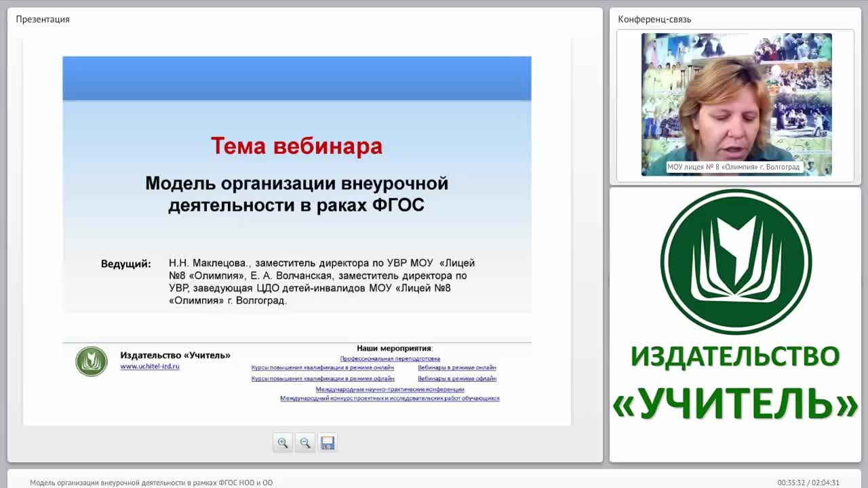Open the Вебинары в режиме офлайн link

[x=457, y=379]
